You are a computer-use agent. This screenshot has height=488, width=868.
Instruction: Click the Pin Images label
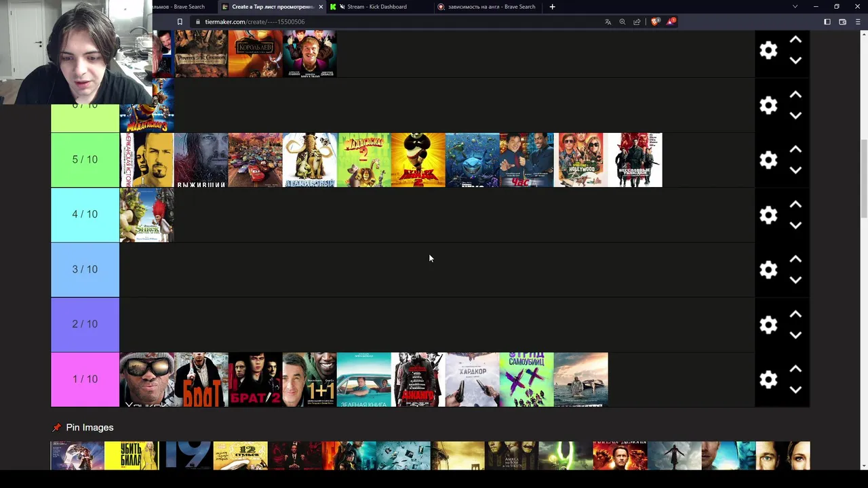tap(90, 428)
